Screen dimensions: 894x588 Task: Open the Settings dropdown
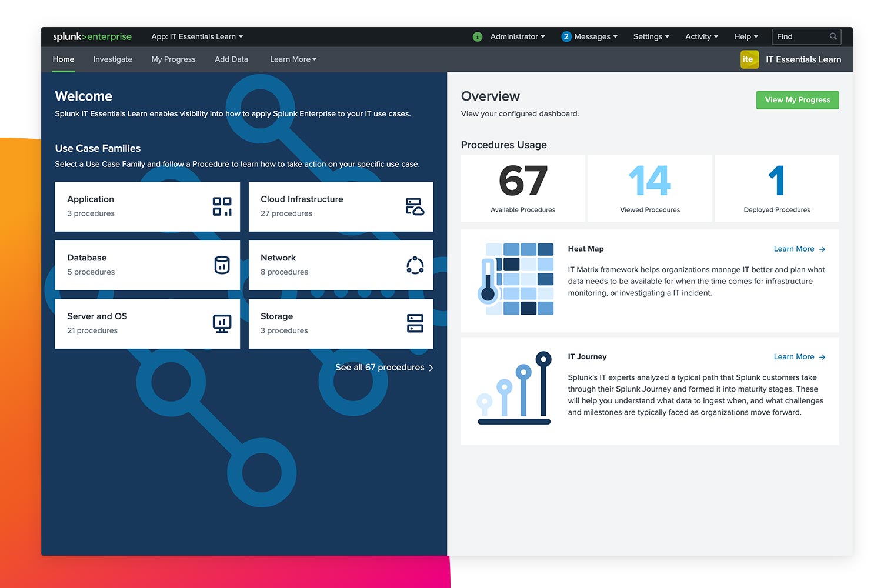(x=651, y=36)
